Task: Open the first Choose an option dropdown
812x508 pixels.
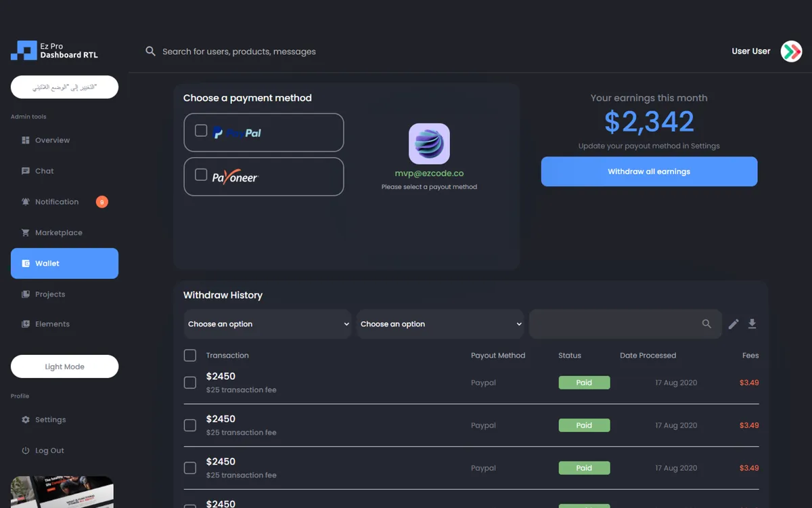Action: [x=267, y=324]
